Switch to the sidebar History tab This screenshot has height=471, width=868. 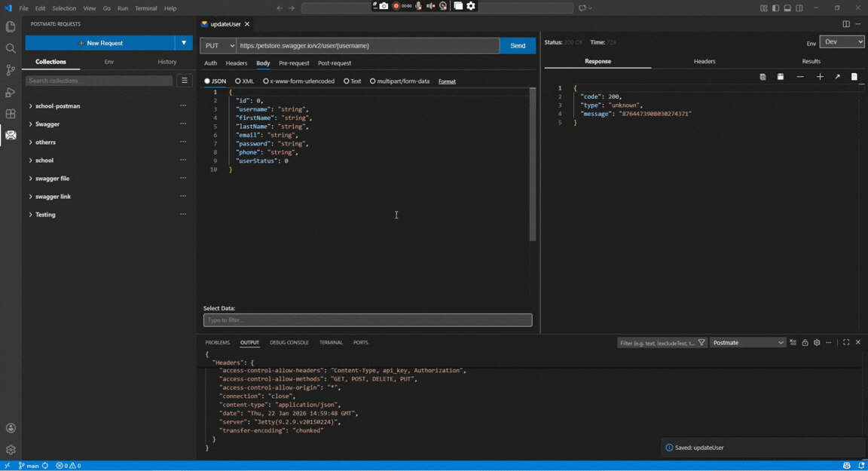[167, 62]
